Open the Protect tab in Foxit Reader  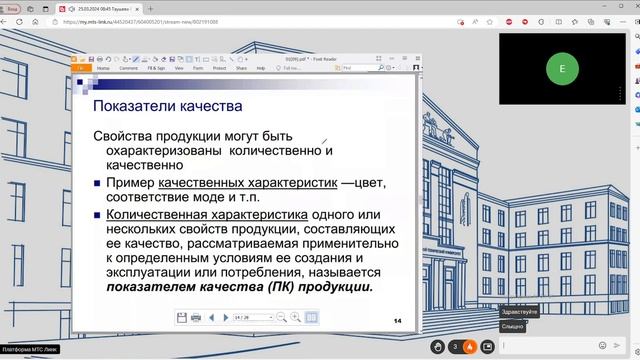pyautogui.click(x=219, y=68)
